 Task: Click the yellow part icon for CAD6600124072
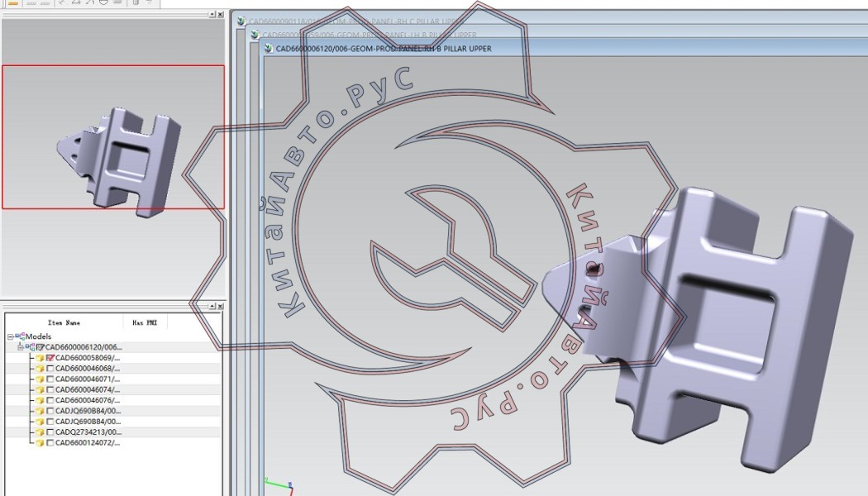click(x=40, y=443)
